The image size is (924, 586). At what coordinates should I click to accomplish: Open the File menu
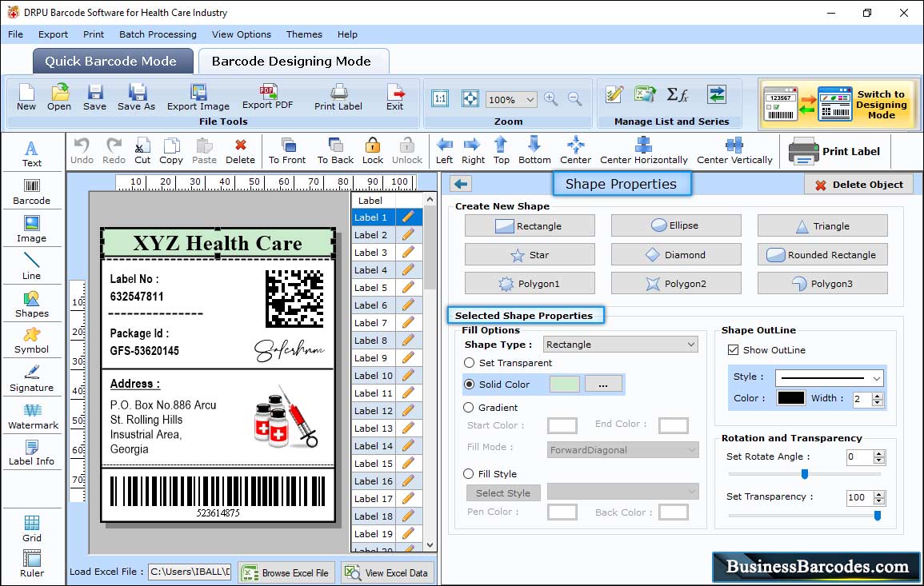15,34
